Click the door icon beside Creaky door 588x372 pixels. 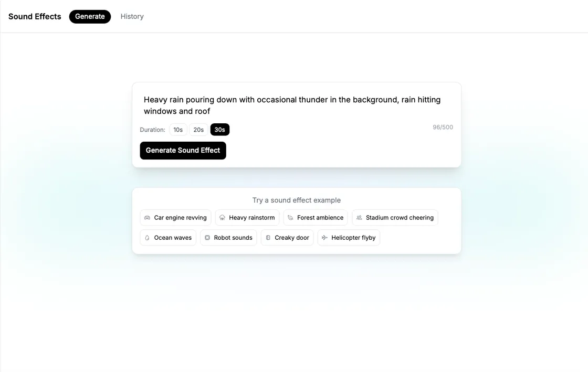[x=268, y=238]
